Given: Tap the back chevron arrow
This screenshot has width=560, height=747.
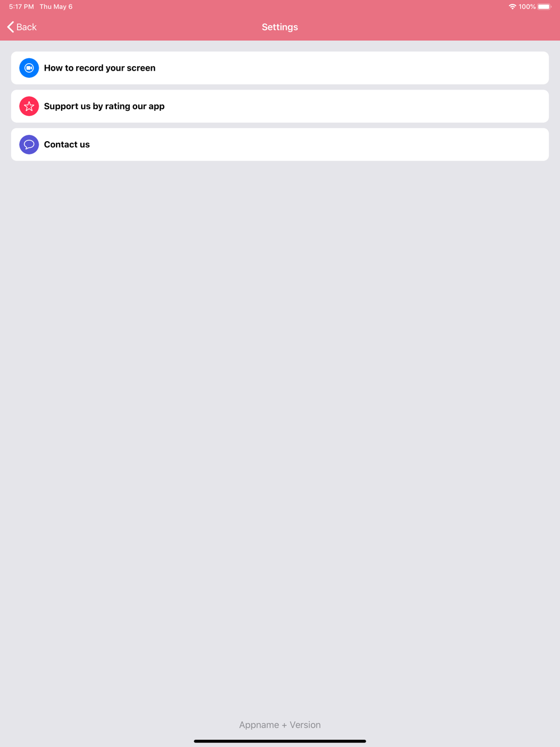Looking at the screenshot, I should (x=11, y=27).
